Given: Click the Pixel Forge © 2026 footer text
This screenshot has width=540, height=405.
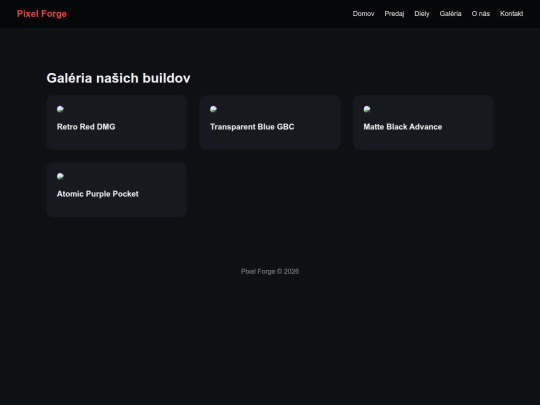Looking at the screenshot, I should coord(270,271).
